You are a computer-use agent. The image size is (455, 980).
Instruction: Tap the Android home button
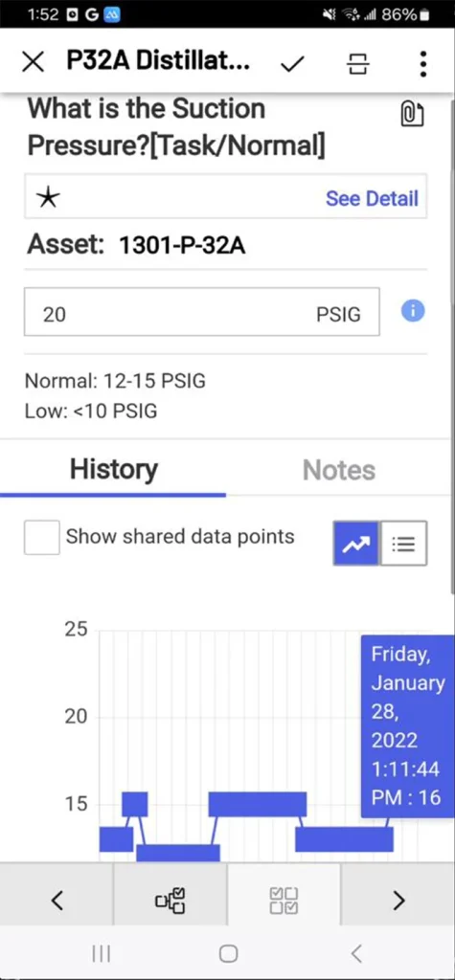click(x=228, y=953)
